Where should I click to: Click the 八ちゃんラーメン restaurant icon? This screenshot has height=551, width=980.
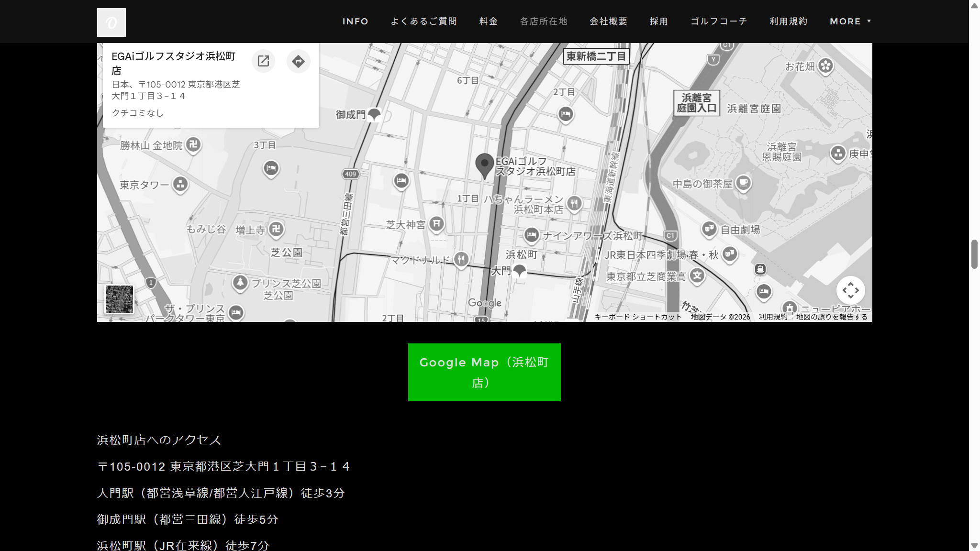tap(574, 203)
